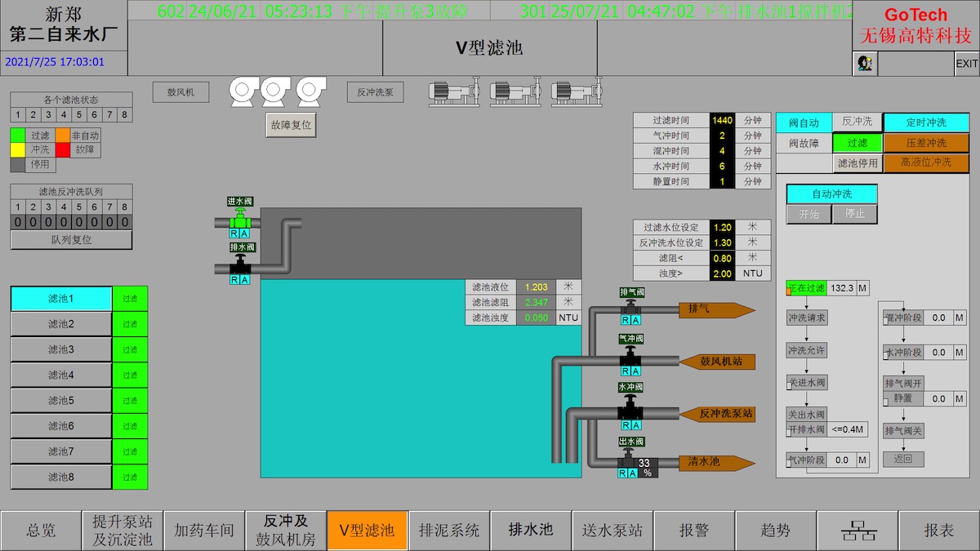Click the 队列复位 queue reset button

tap(71, 240)
